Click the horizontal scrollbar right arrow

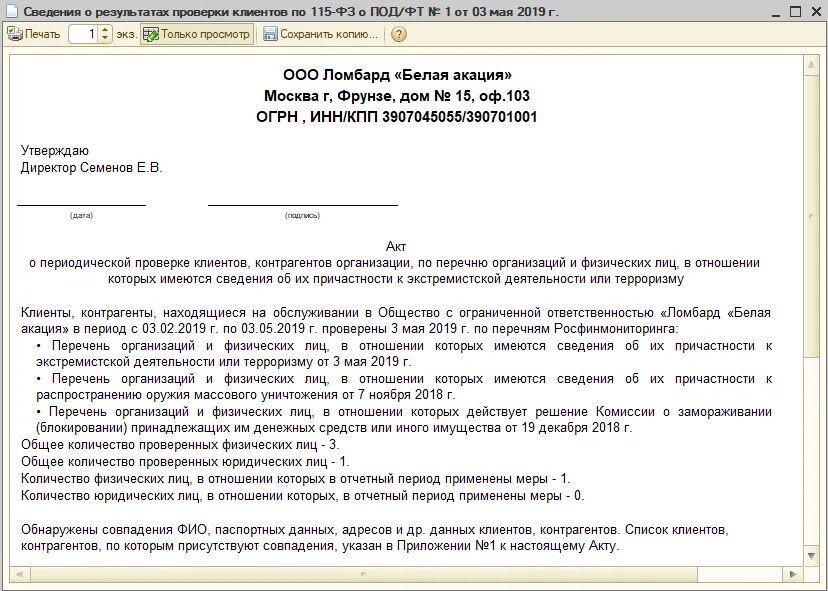793,574
